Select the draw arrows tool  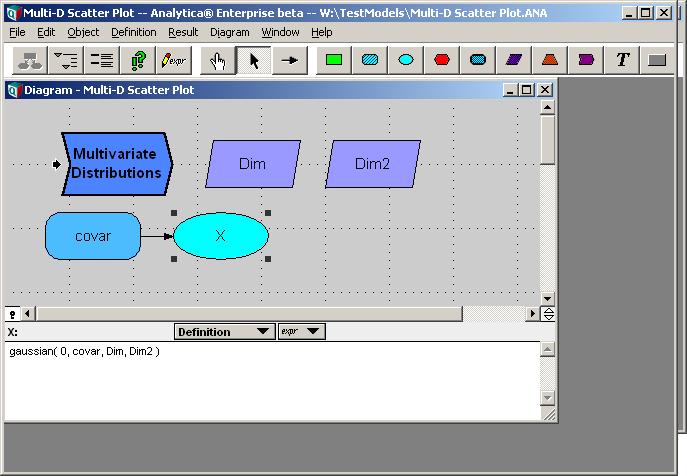point(290,60)
